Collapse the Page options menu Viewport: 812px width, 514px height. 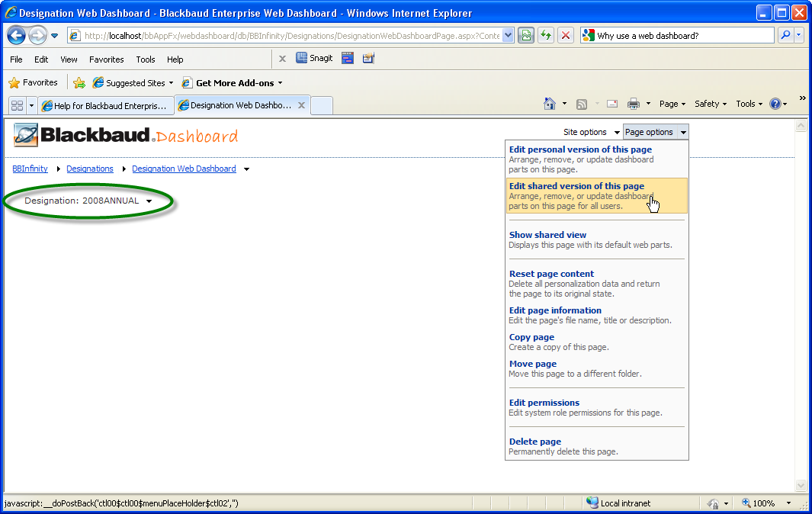tap(656, 132)
